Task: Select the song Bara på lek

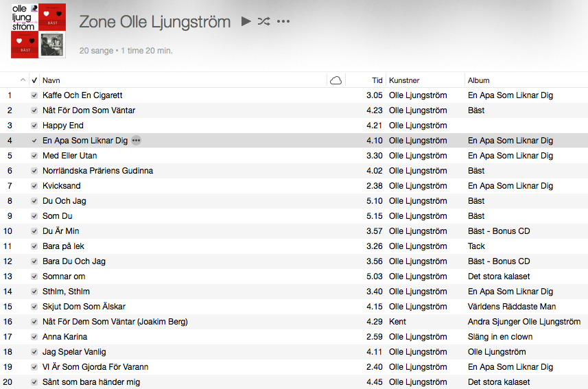Action: 63,246
